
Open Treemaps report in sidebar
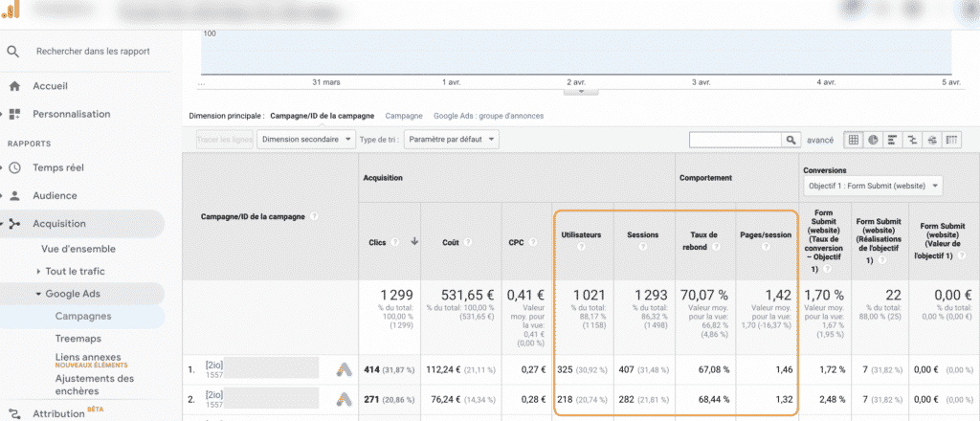[78, 339]
